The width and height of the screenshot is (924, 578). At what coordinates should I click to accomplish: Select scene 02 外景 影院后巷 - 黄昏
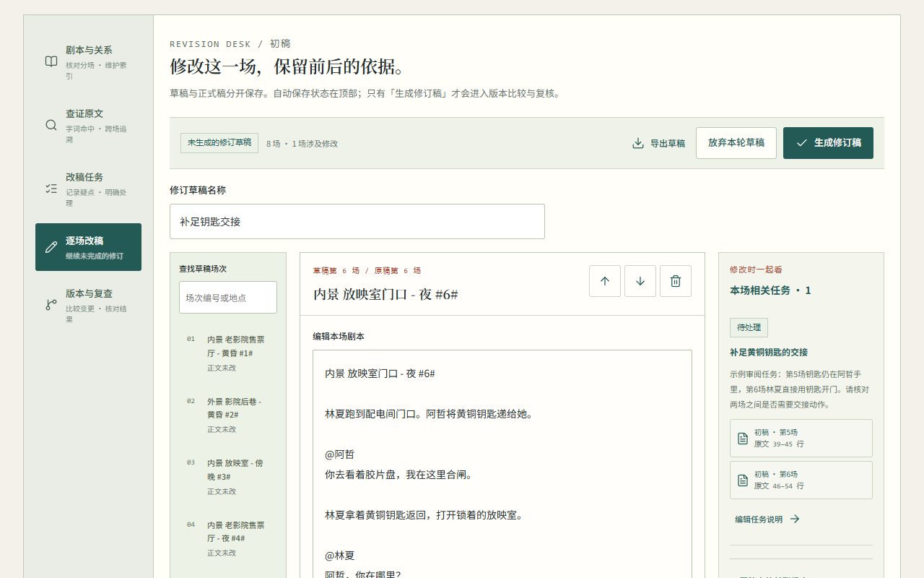tap(228, 415)
